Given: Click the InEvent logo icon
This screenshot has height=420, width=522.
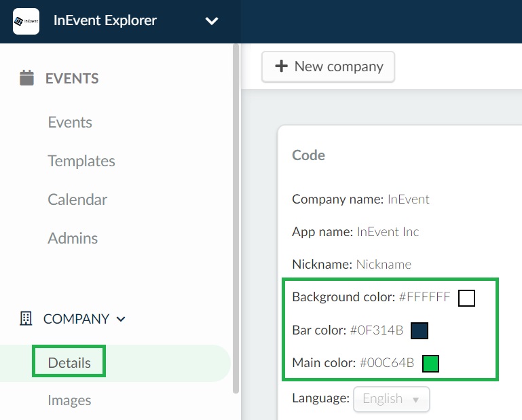Looking at the screenshot, I should tap(26, 21).
